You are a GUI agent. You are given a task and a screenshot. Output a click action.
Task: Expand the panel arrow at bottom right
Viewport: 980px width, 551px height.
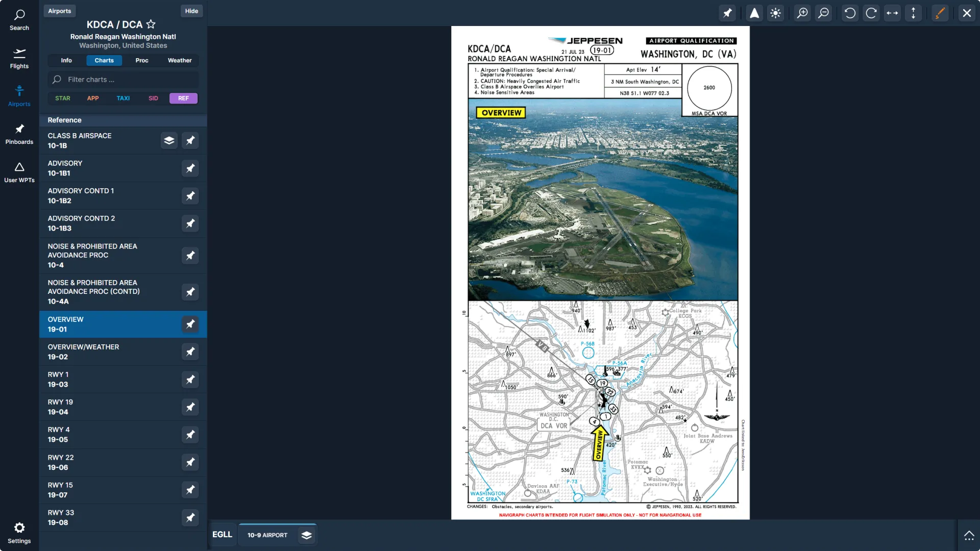coord(968,535)
